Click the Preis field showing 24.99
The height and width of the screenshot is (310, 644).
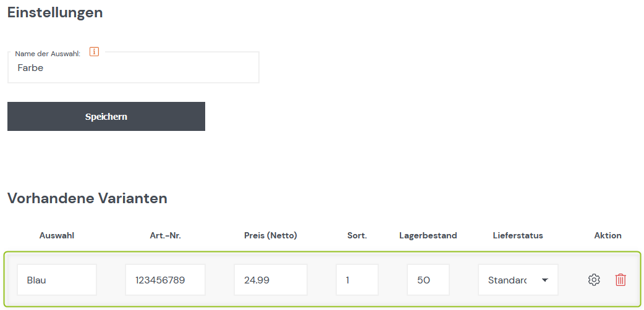[x=271, y=280]
